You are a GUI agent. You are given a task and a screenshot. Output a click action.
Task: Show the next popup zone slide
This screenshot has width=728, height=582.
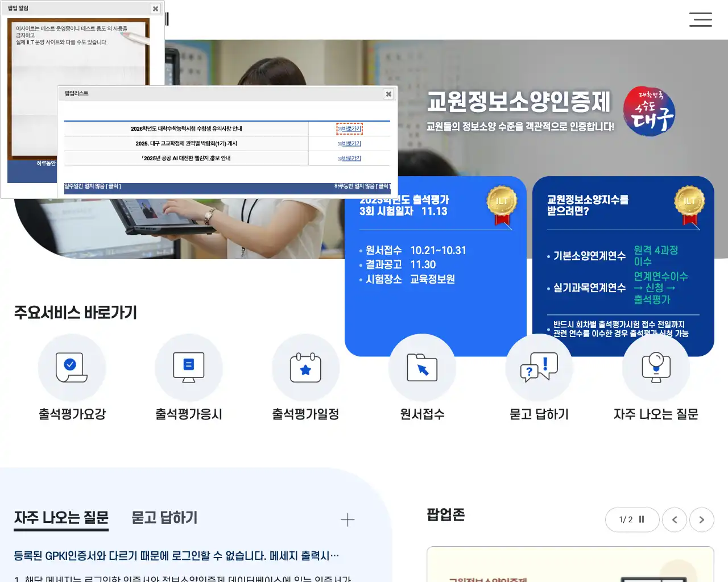coord(702,519)
